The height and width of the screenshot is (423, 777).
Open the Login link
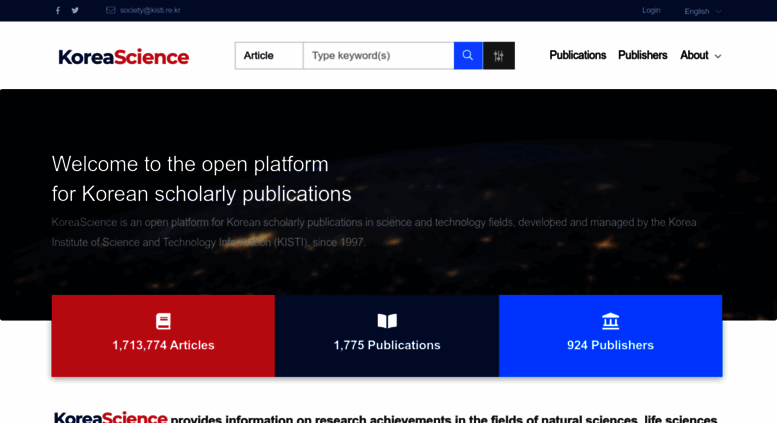pos(651,10)
